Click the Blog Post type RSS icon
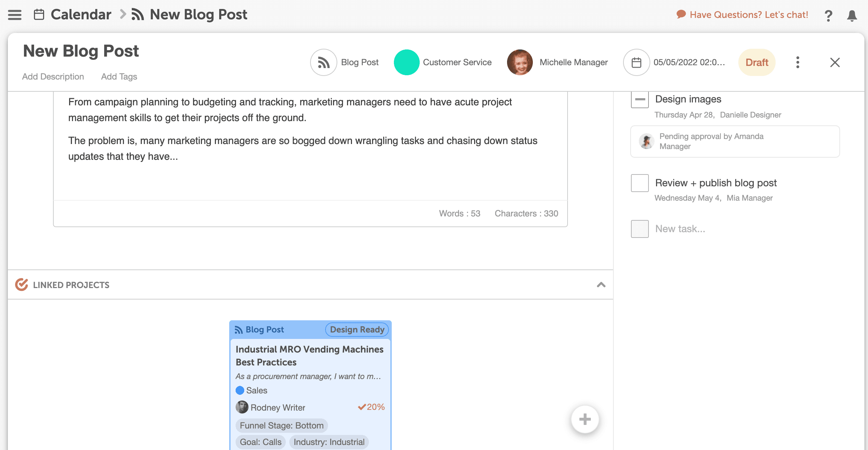The width and height of the screenshot is (868, 450). tap(323, 62)
